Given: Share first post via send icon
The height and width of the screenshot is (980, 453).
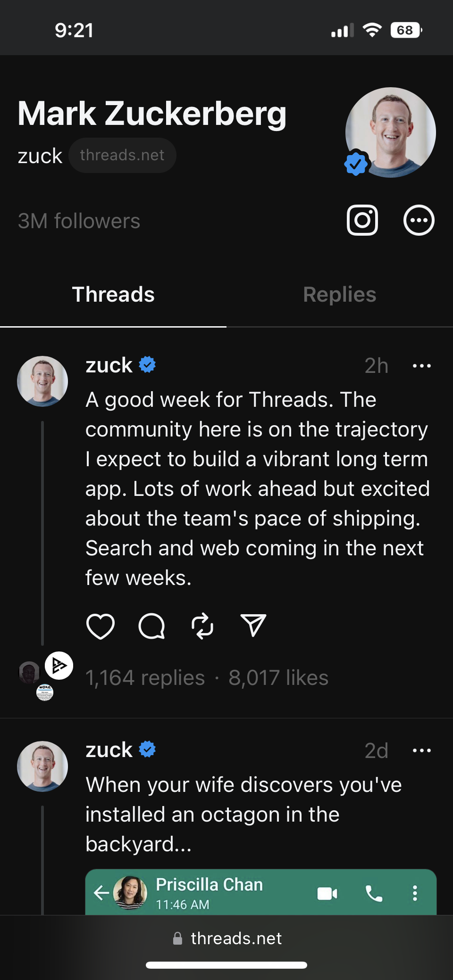Looking at the screenshot, I should click(253, 626).
